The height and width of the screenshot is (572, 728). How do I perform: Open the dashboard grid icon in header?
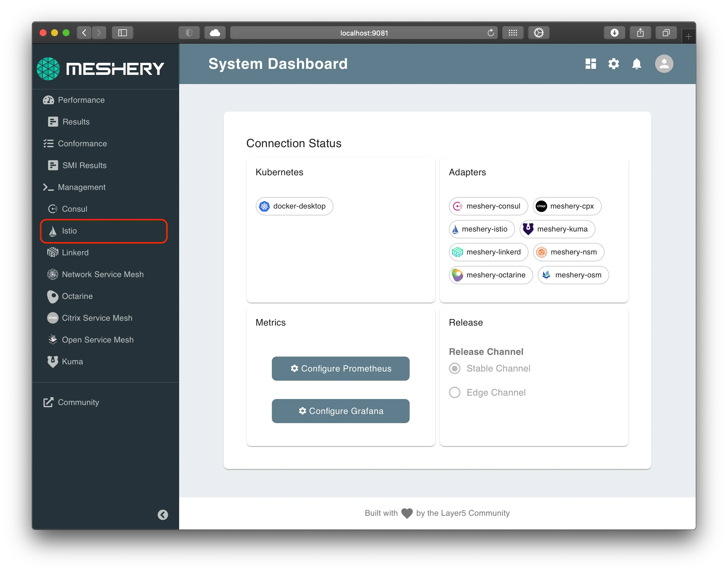(590, 64)
